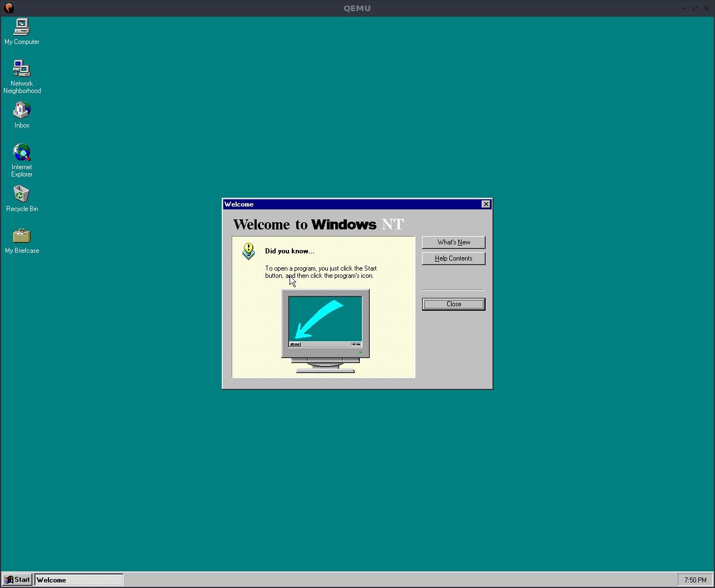Click the What's New button

coord(454,242)
